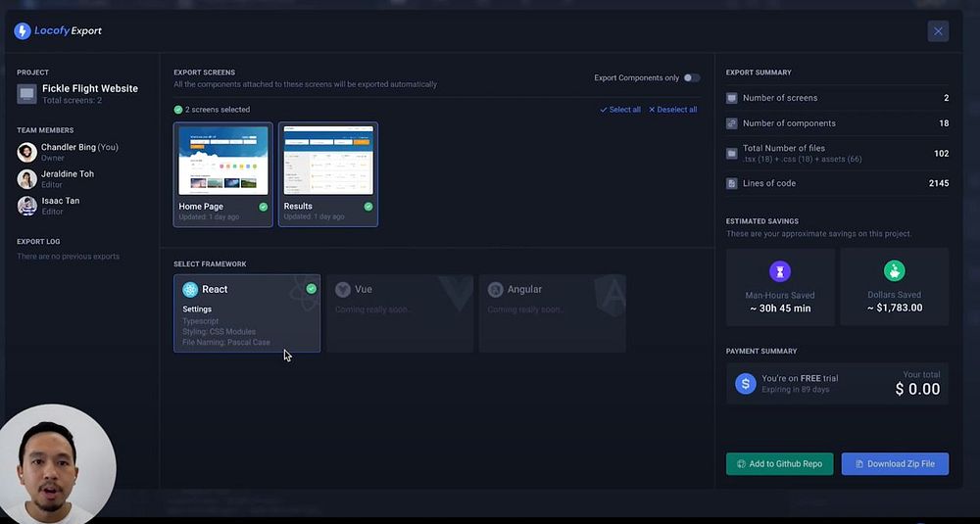The height and width of the screenshot is (524, 980).
Task: Click the Lines of code value 2145
Action: pos(939,183)
